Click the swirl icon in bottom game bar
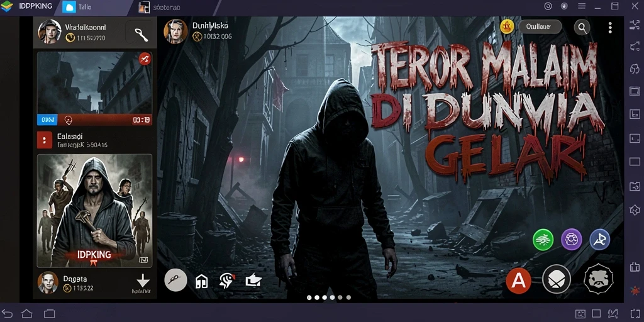Image resolution: width=644 pixels, height=322 pixels. (x=227, y=281)
